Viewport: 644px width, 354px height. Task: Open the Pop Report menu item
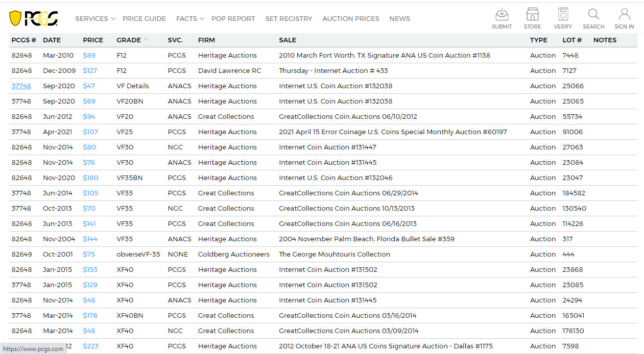233,18
